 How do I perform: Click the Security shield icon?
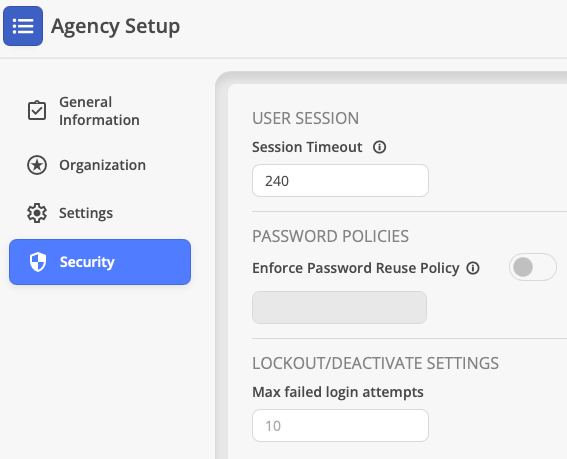[x=38, y=262]
